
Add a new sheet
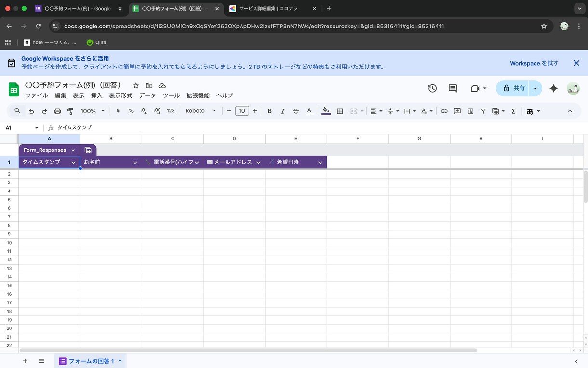(x=25, y=361)
